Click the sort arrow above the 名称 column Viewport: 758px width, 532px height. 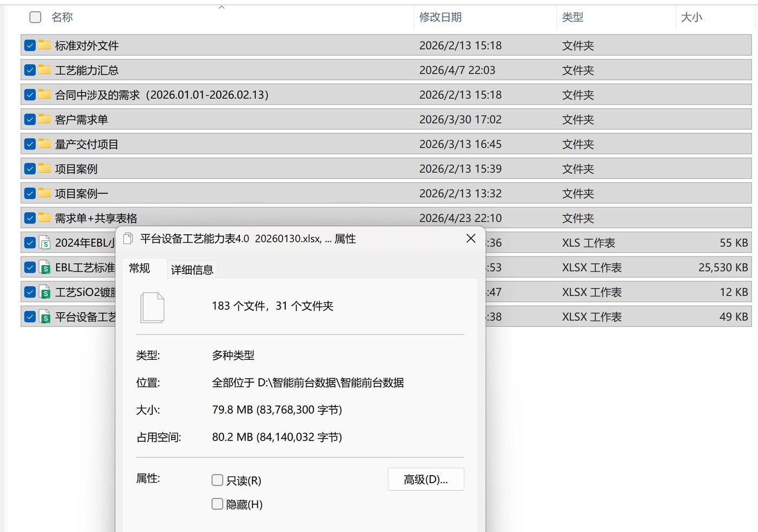coord(221,7)
